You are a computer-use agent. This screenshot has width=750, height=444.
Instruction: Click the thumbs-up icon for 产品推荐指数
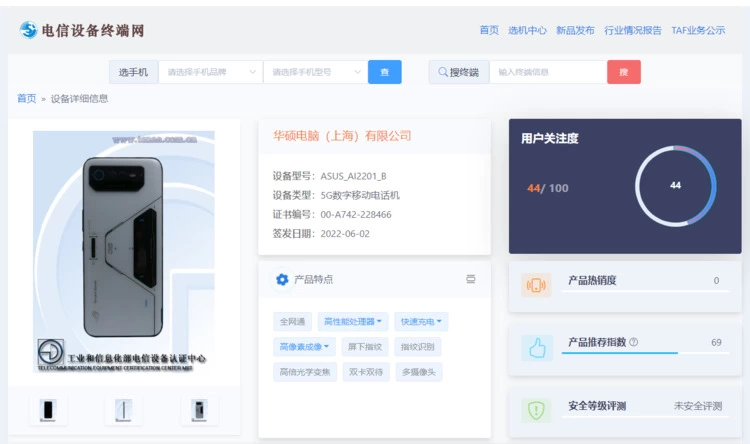point(537,348)
